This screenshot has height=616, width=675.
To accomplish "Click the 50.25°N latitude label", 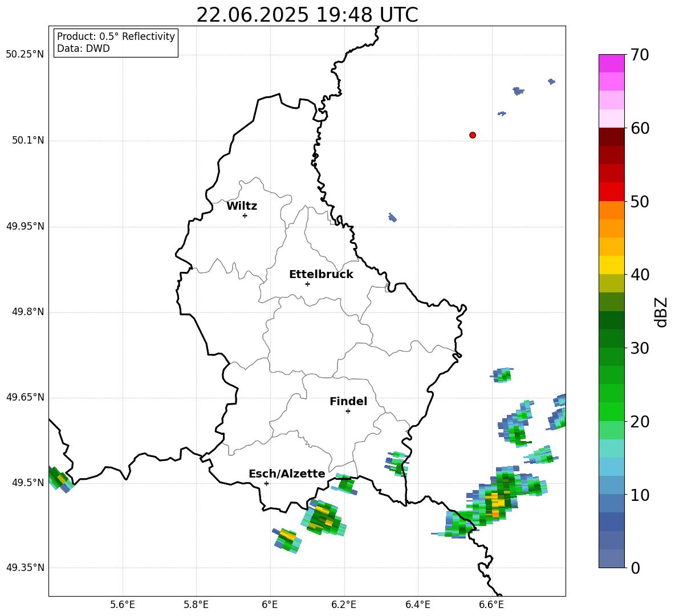I will click(25, 55).
